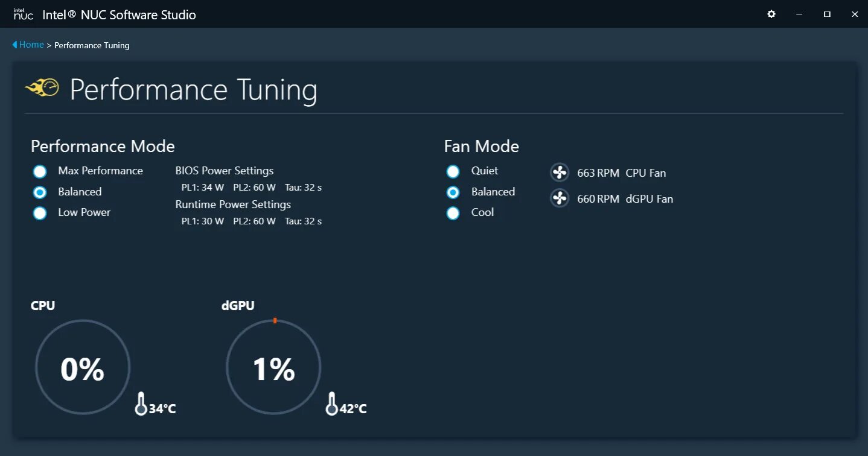Select Quiet fan mode

(453, 171)
